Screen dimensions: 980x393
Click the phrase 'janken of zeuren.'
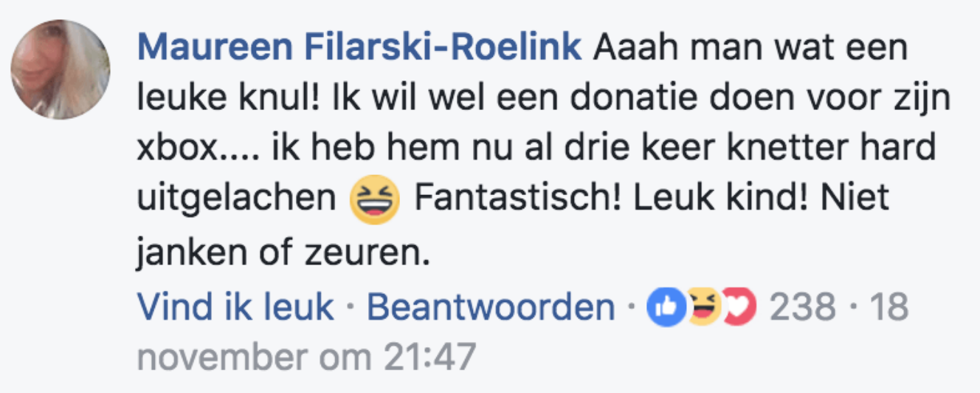click(283, 253)
